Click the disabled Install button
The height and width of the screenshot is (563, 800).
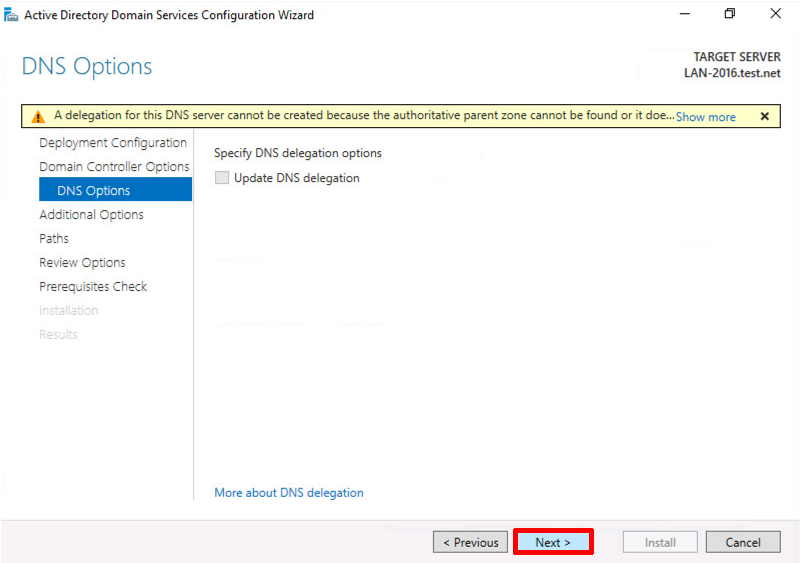tap(660, 542)
